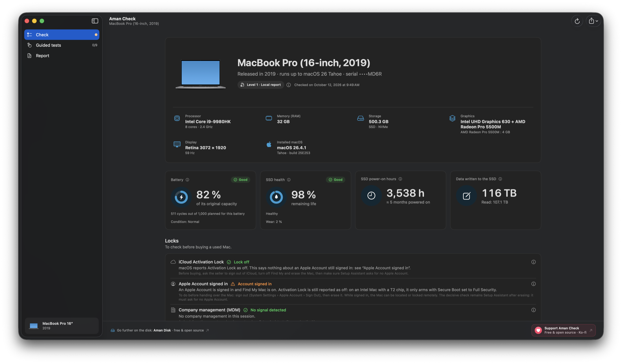
Task: Click the No signal detected label
Action: tap(268, 310)
